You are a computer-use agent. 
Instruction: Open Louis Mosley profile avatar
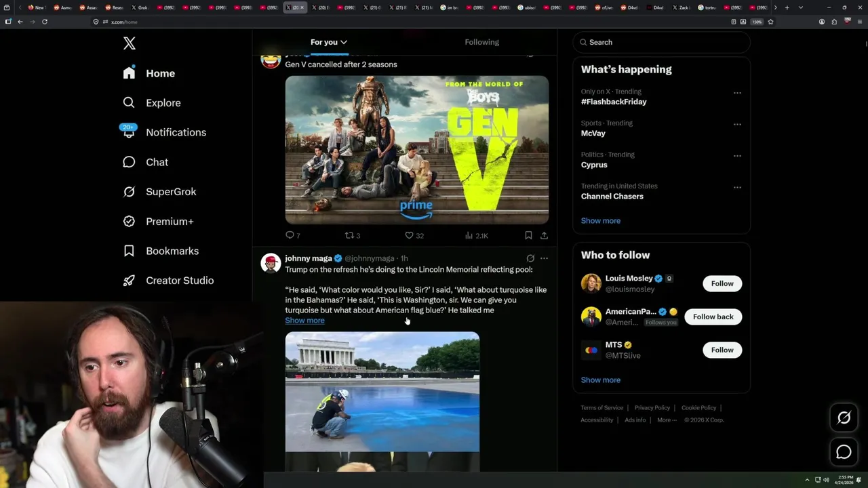pyautogui.click(x=591, y=283)
